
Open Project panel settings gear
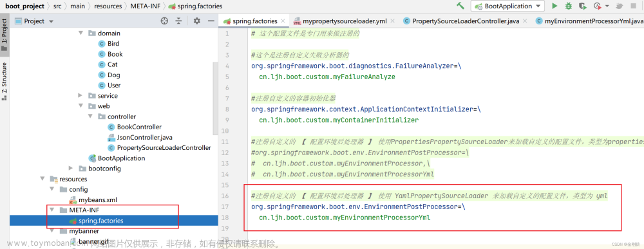[x=196, y=21]
